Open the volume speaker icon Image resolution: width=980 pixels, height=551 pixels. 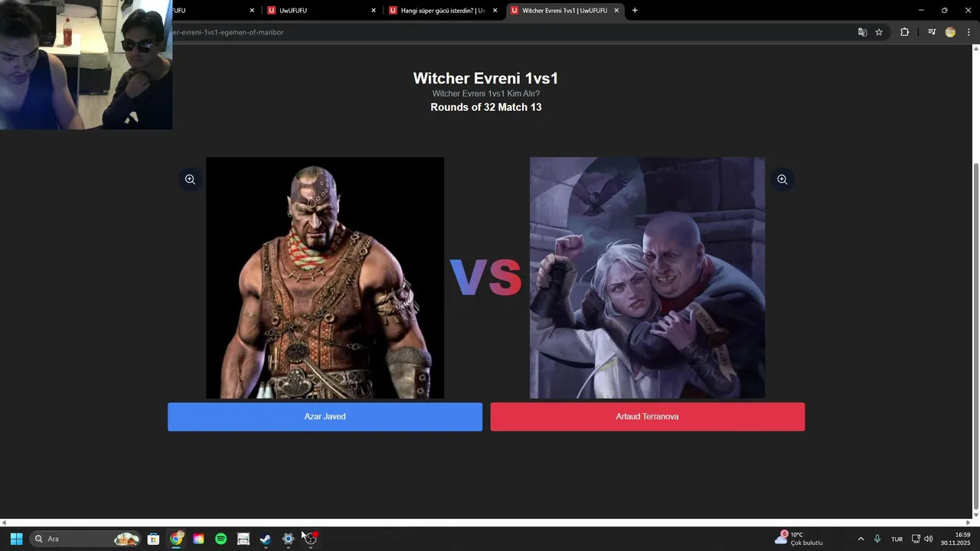(x=929, y=539)
